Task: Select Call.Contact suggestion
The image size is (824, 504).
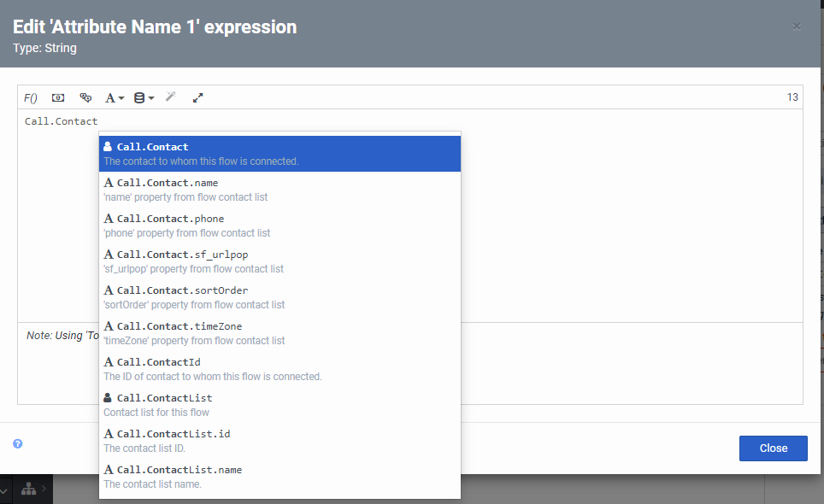Action: pyautogui.click(x=280, y=154)
